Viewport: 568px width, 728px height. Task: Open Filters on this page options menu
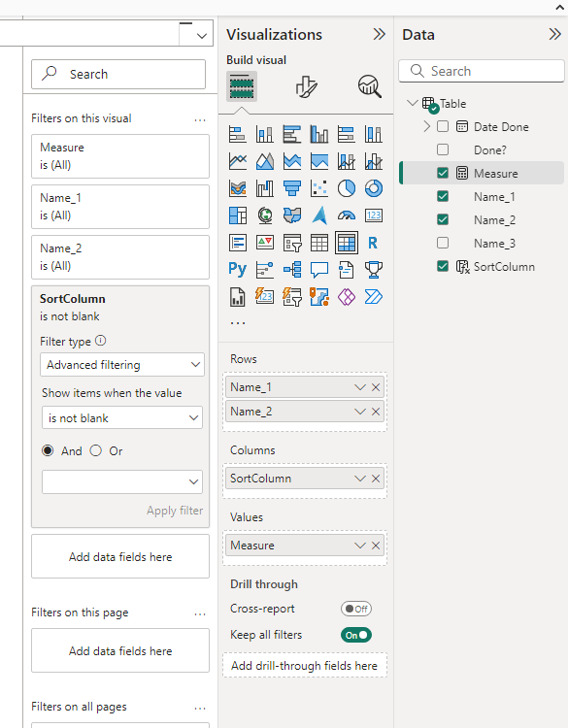click(x=200, y=614)
